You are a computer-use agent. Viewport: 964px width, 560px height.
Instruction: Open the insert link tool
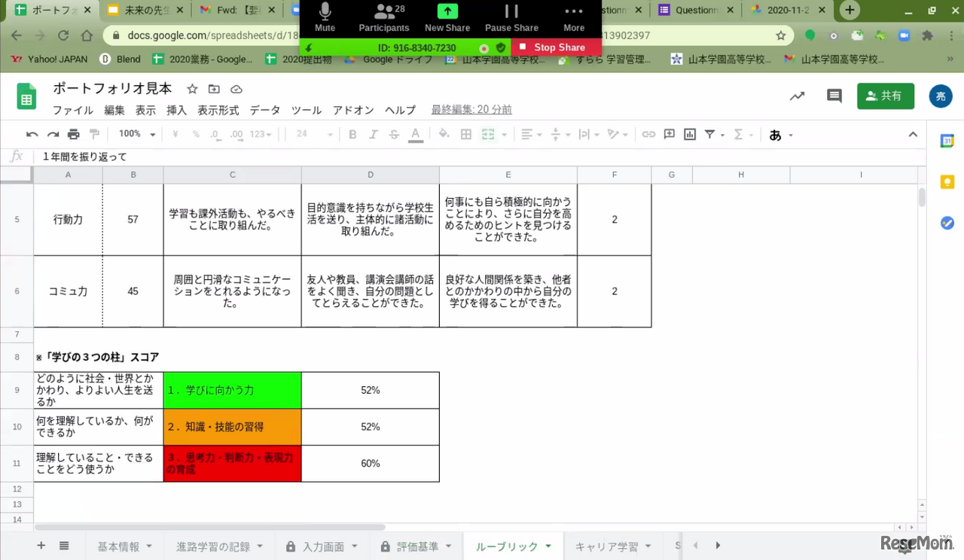(x=648, y=135)
